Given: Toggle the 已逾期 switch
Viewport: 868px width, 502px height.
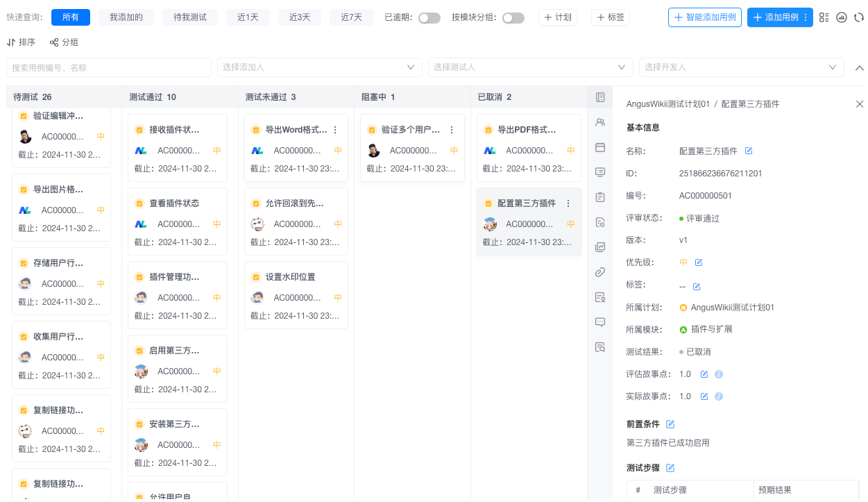Looking at the screenshot, I should pos(429,17).
